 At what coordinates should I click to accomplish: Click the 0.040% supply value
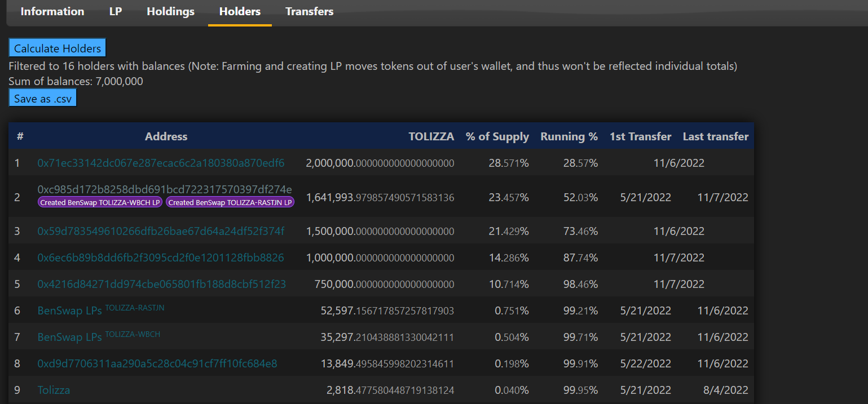(512, 390)
